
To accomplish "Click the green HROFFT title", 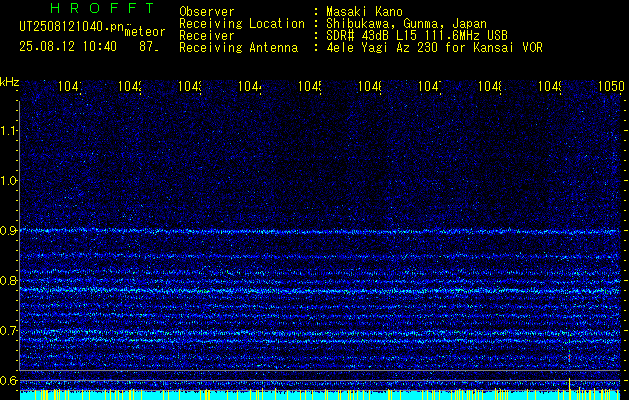I will pos(102,8).
